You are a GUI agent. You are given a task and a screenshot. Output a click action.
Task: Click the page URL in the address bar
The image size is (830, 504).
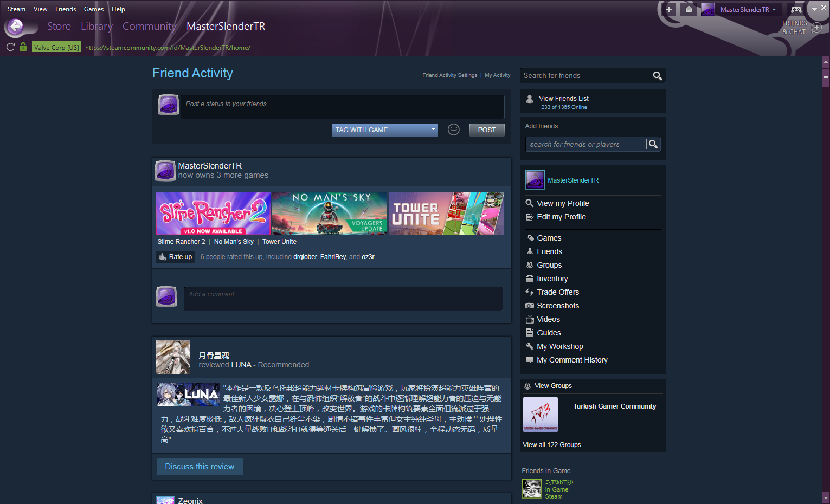tap(168, 47)
